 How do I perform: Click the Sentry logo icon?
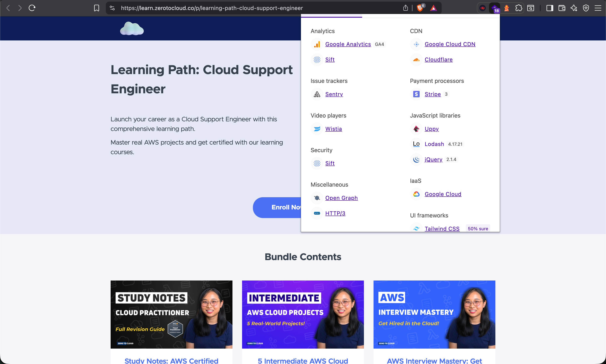(317, 94)
